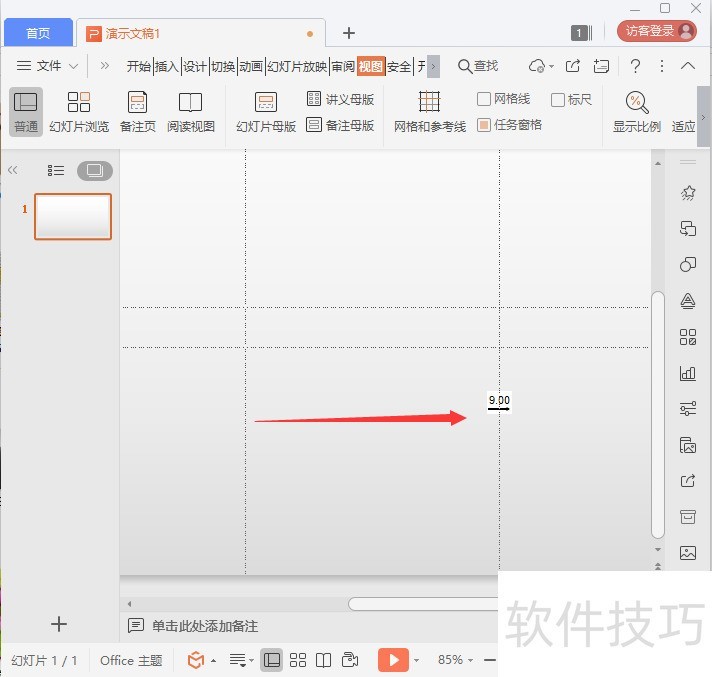Start slideshow with orange play button
The height and width of the screenshot is (677, 712).
click(392, 660)
